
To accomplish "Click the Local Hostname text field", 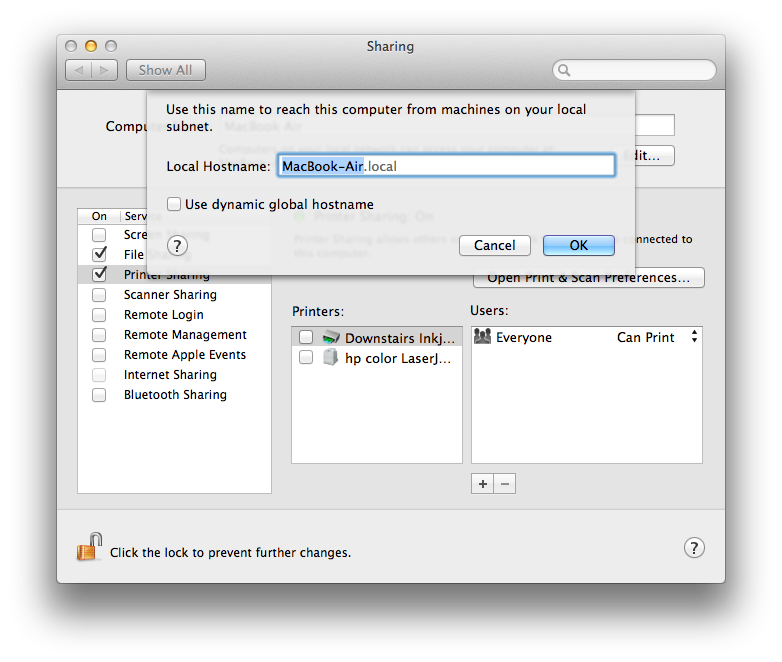I will (x=446, y=166).
